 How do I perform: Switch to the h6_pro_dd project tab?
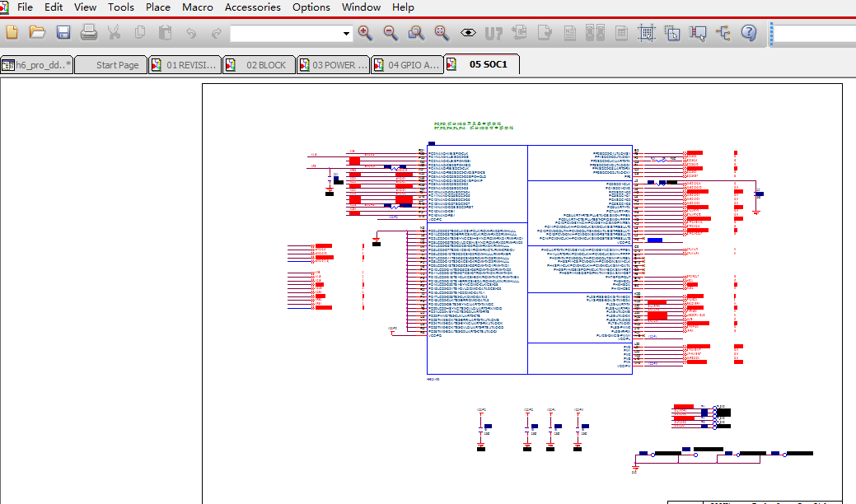(x=36, y=65)
